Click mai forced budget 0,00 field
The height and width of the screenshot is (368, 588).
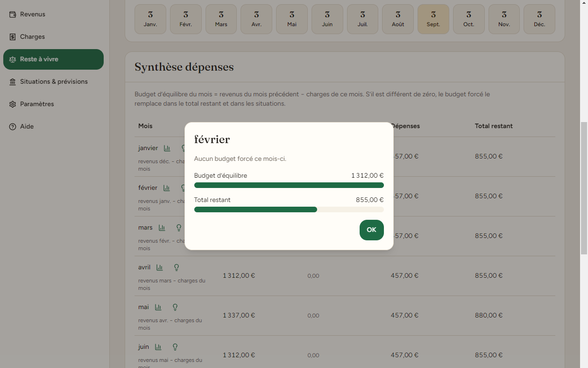(x=313, y=316)
